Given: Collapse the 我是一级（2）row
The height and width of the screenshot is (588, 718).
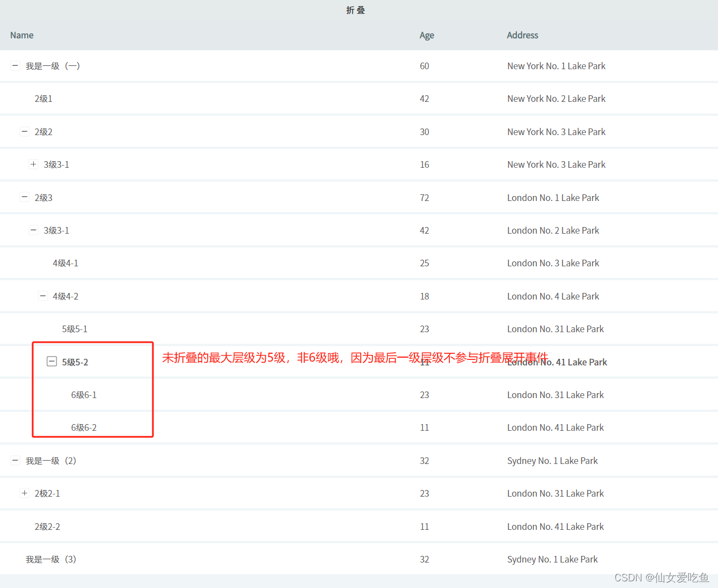Looking at the screenshot, I should coord(15,460).
